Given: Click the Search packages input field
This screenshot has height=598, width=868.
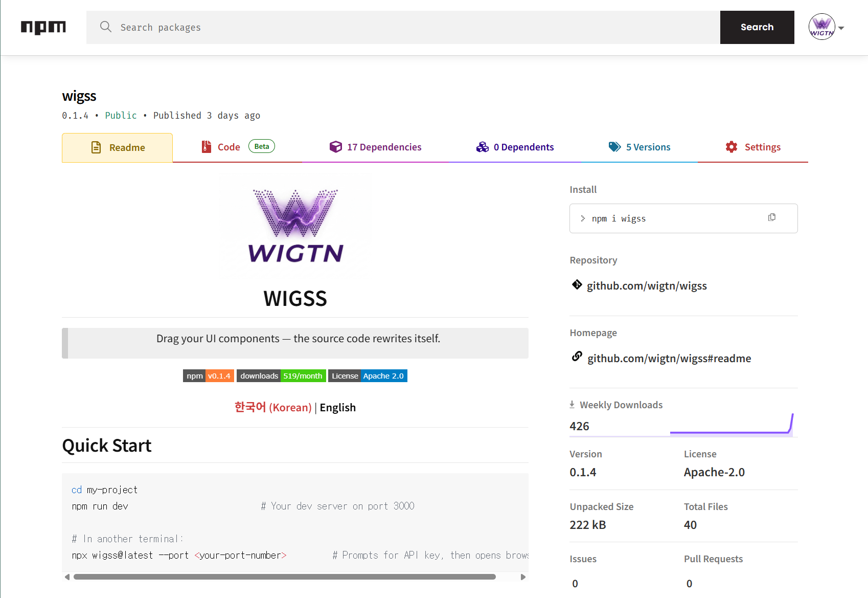Looking at the screenshot, I should coord(358,27).
